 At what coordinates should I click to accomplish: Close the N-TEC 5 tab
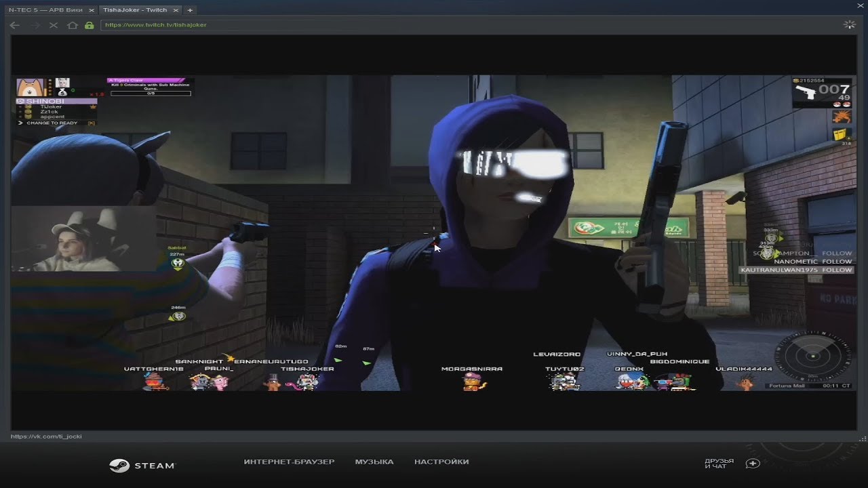pyautogui.click(x=92, y=10)
